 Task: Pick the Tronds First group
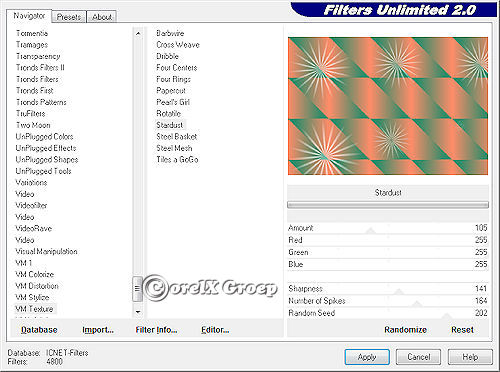pos(35,91)
